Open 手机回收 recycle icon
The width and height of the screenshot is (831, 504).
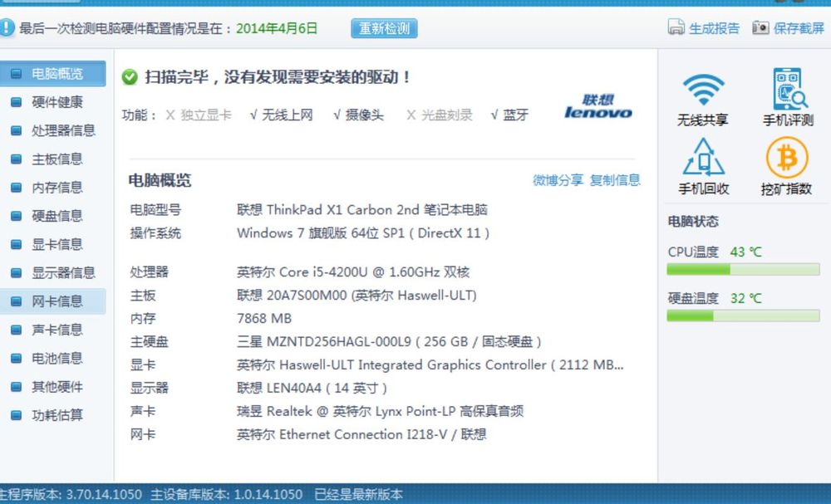pyautogui.click(x=703, y=166)
